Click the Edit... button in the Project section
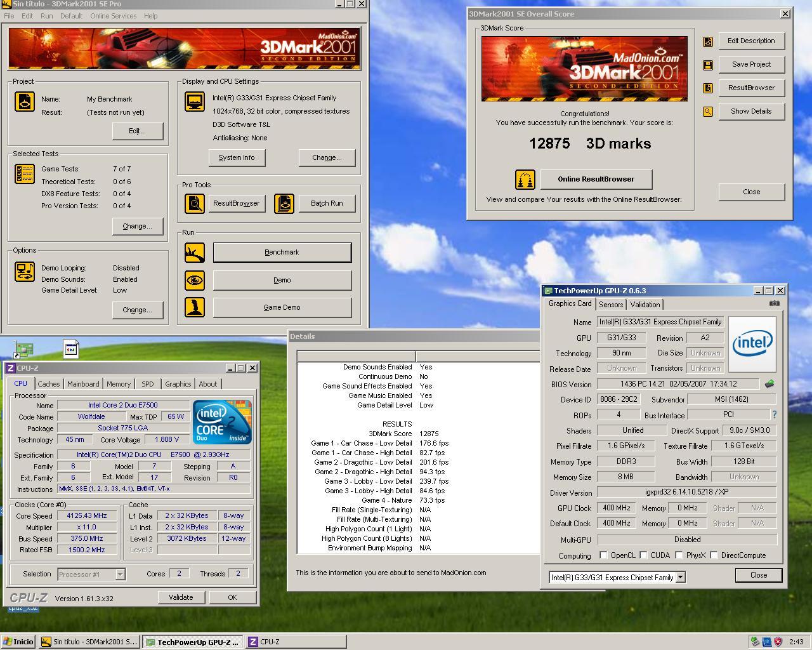Screen dimensions: 812x650 (x=138, y=131)
